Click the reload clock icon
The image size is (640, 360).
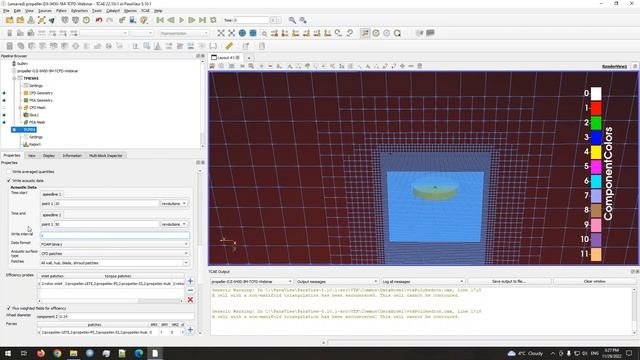coord(87,20)
